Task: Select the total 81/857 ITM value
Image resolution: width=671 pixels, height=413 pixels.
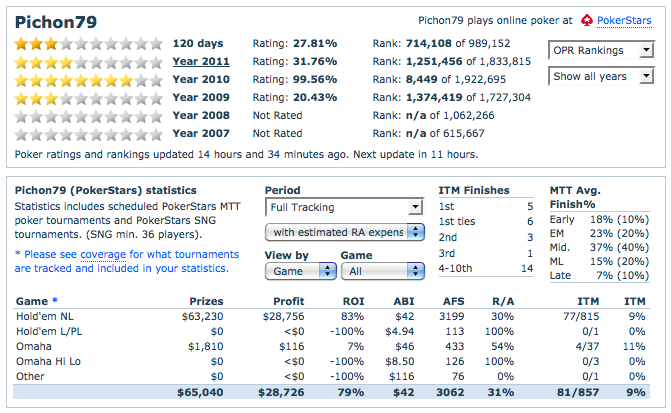Action: tap(578, 392)
